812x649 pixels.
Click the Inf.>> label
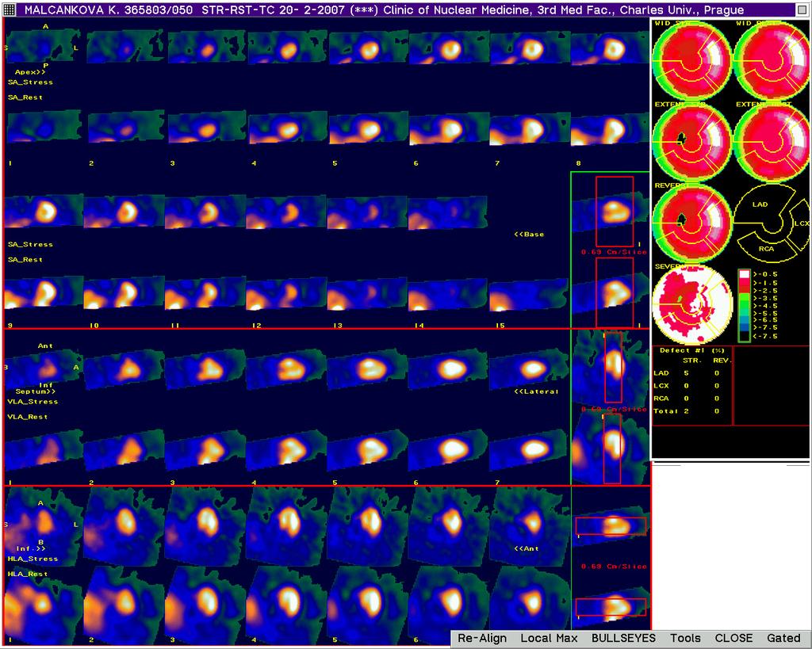[31, 548]
